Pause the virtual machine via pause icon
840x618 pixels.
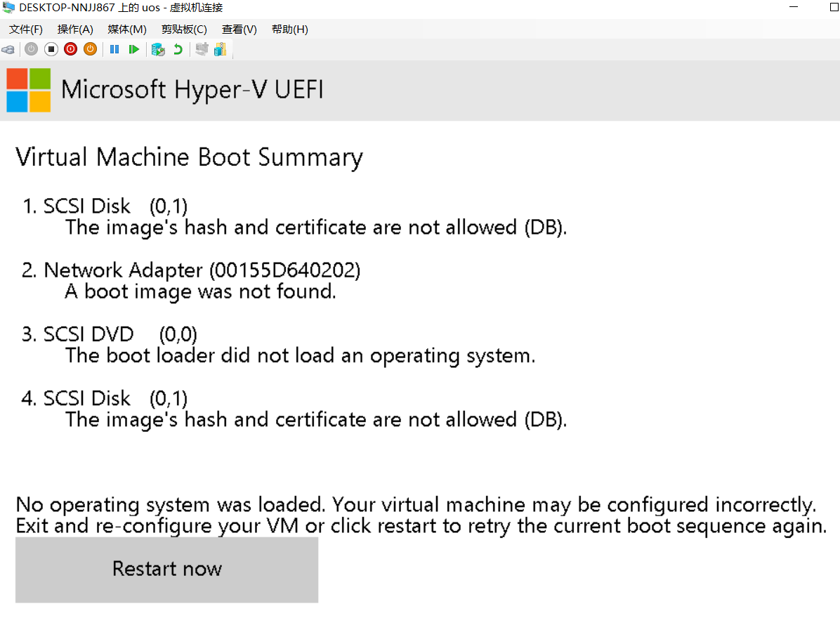click(114, 49)
